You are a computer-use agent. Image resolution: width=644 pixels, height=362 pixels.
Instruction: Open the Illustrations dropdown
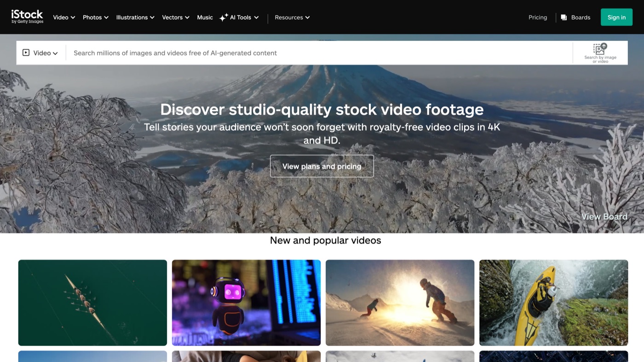click(135, 17)
